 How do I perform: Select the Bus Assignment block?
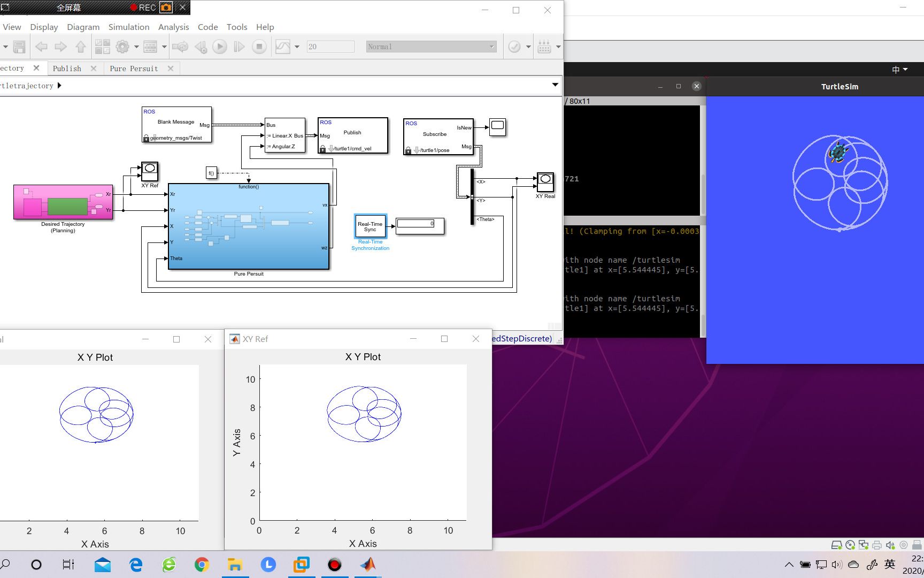click(x=285, y=135)
